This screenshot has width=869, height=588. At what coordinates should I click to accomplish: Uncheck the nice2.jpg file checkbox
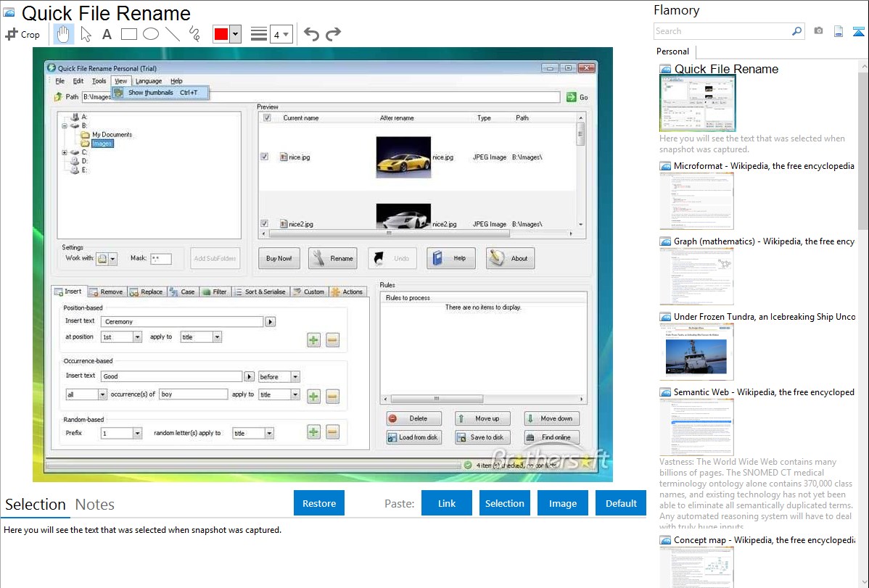265,224
